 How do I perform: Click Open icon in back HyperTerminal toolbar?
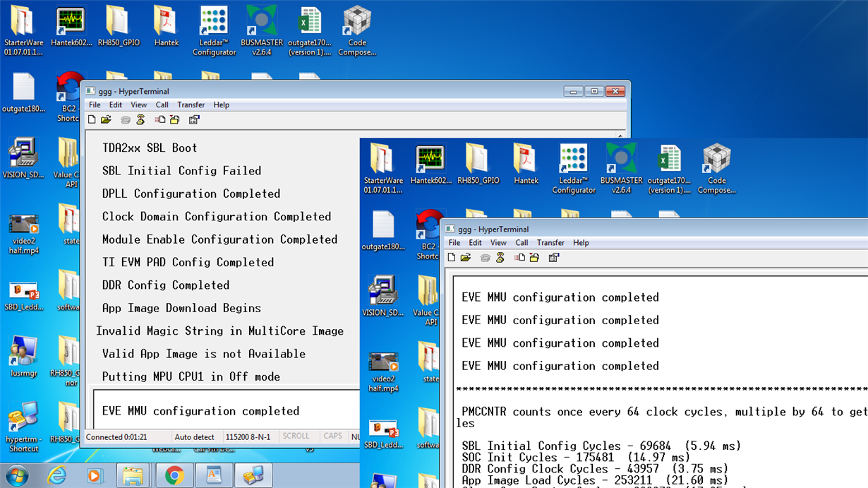click(x=106, y=120)
